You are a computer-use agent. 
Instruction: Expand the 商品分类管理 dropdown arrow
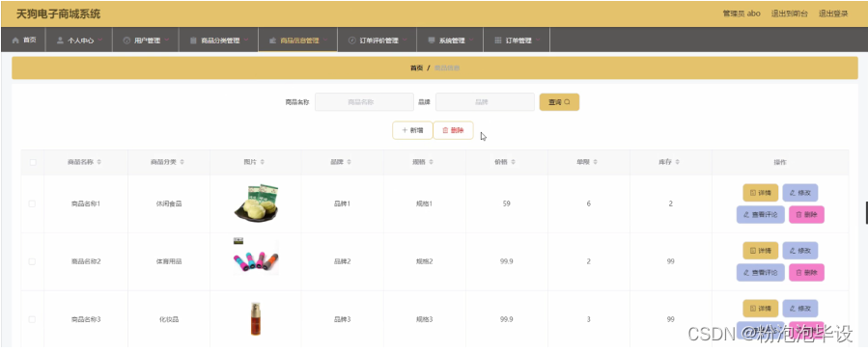pyautogui.click(x=246, y=40)
